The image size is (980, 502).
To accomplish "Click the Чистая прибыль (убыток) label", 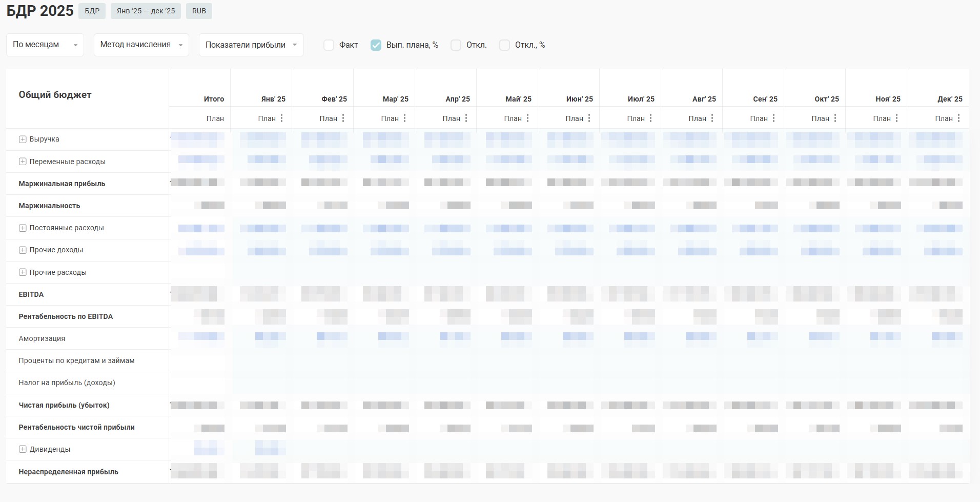I will pos(64,405).
